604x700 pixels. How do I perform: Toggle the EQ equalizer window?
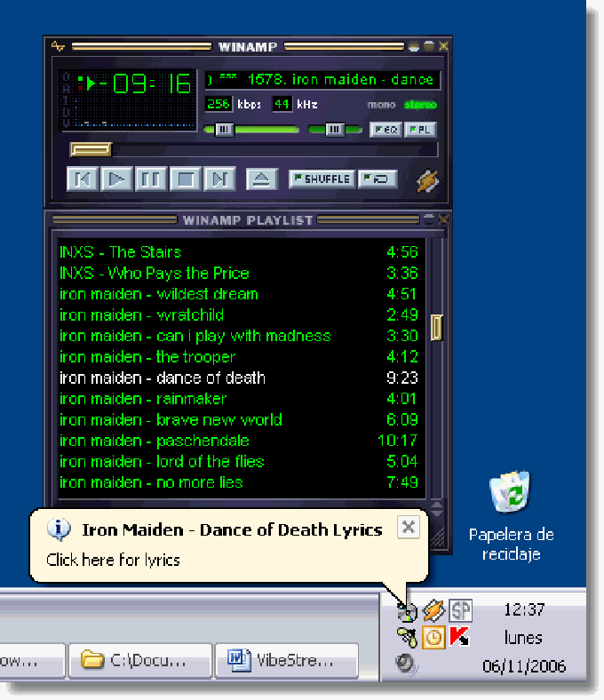coord(386,130)
